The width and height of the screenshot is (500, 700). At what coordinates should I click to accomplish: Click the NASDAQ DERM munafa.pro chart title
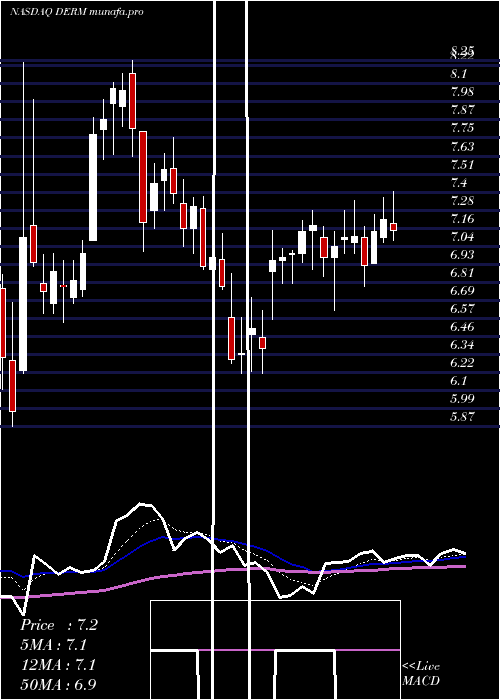click(77, 12)
